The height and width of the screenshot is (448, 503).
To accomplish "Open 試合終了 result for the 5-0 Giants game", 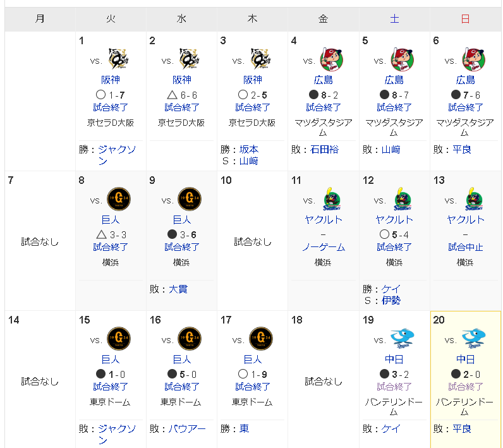I will [181, 387].
